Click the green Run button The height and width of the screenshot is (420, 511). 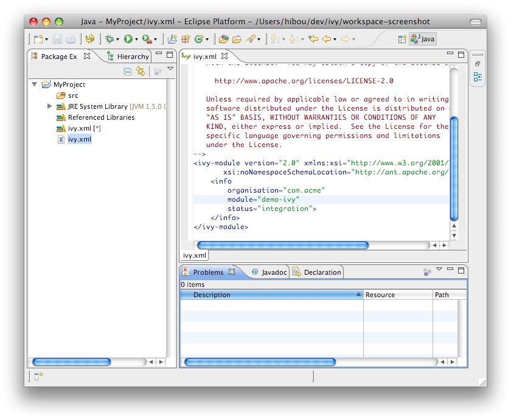click(128, 39)
